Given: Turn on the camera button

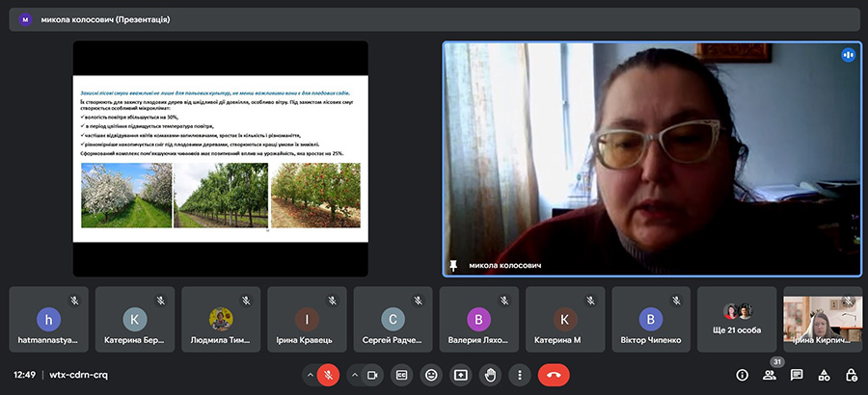Looking at the screenshot, I should pyautogui.click(x=372, y=375).
